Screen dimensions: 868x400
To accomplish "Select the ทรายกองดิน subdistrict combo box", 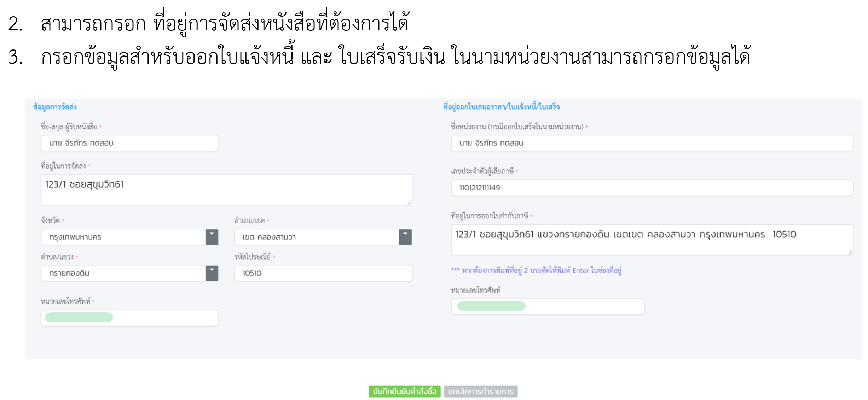I will [123, 273].
